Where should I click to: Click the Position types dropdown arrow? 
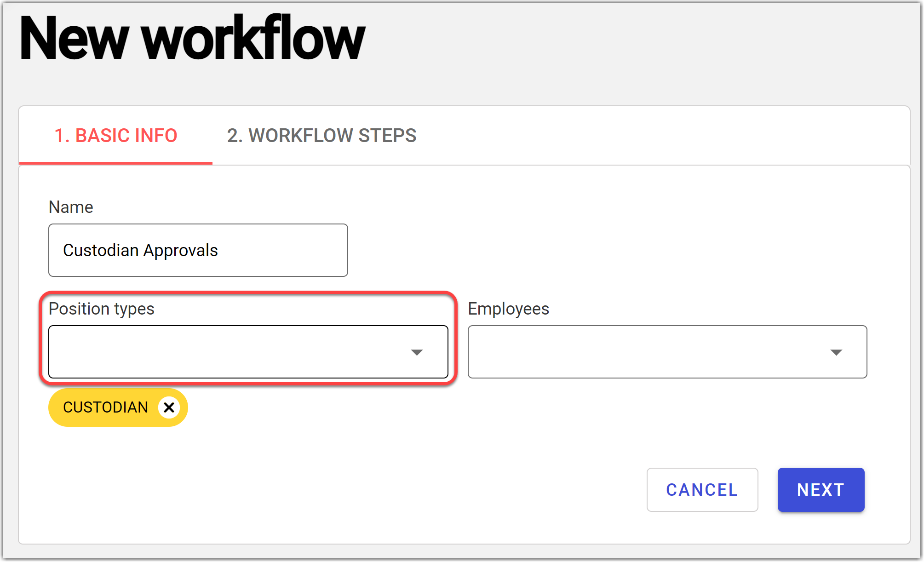(x=417, y=352)
